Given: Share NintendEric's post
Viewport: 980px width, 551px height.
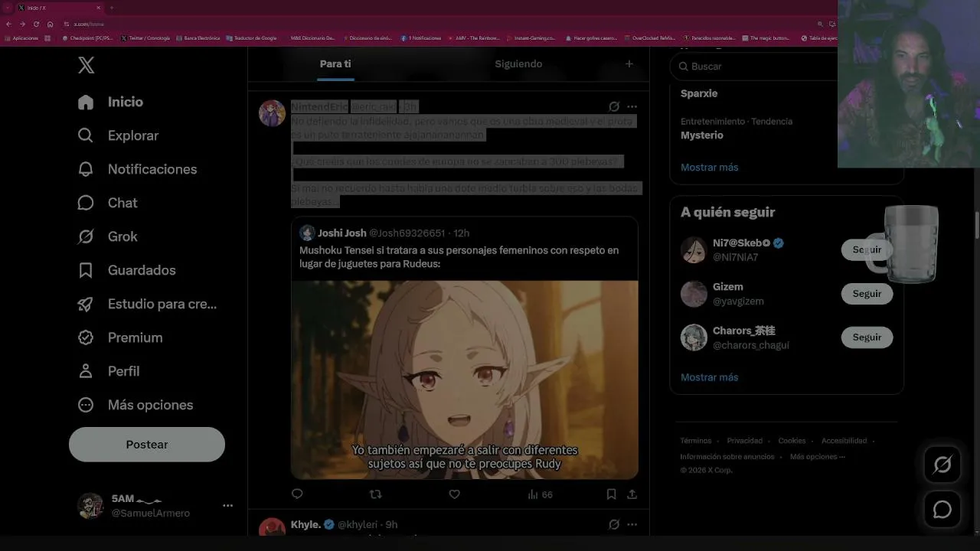Looking at the screenshot, I should tap(632, 494).
